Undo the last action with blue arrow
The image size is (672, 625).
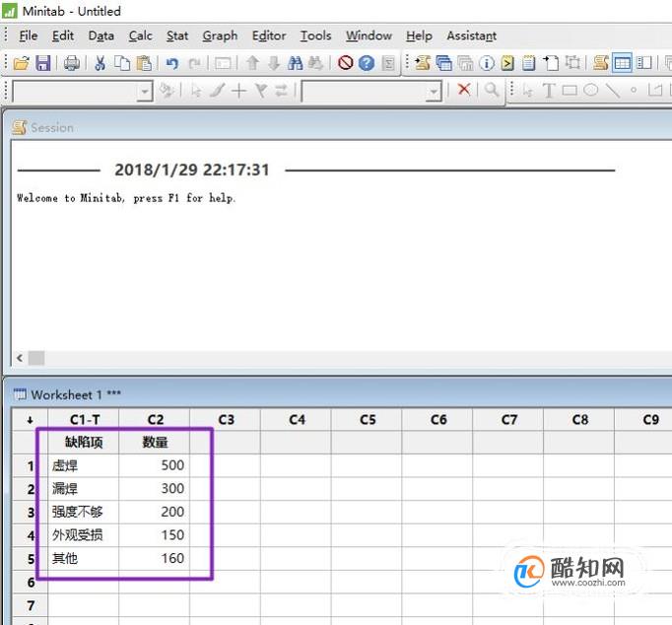pos(171,63)
